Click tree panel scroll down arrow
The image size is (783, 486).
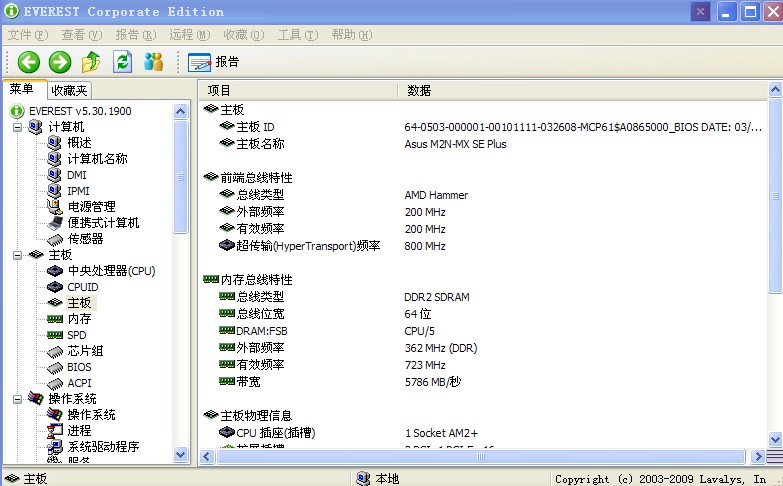click(180, 455)
